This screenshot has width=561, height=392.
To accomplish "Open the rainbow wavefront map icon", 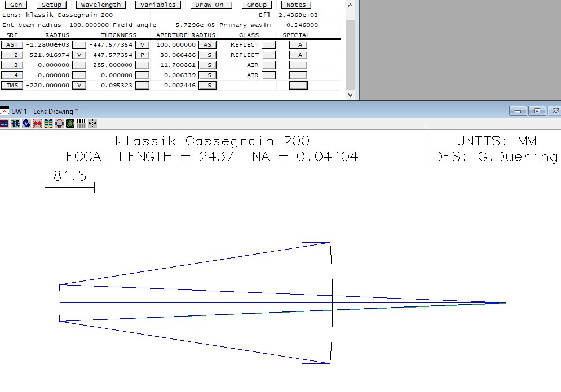I will click(48, 124).
